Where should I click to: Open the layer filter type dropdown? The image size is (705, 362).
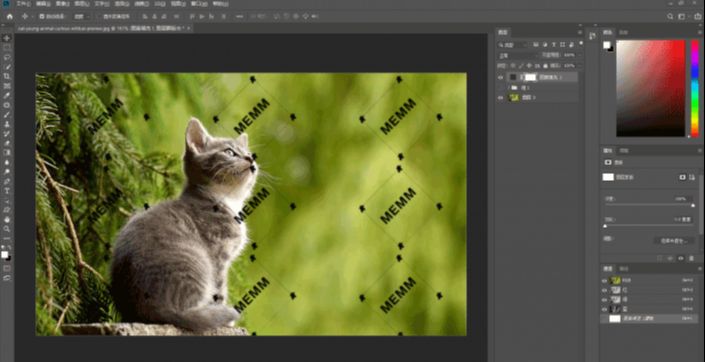(x=513, y=45)
